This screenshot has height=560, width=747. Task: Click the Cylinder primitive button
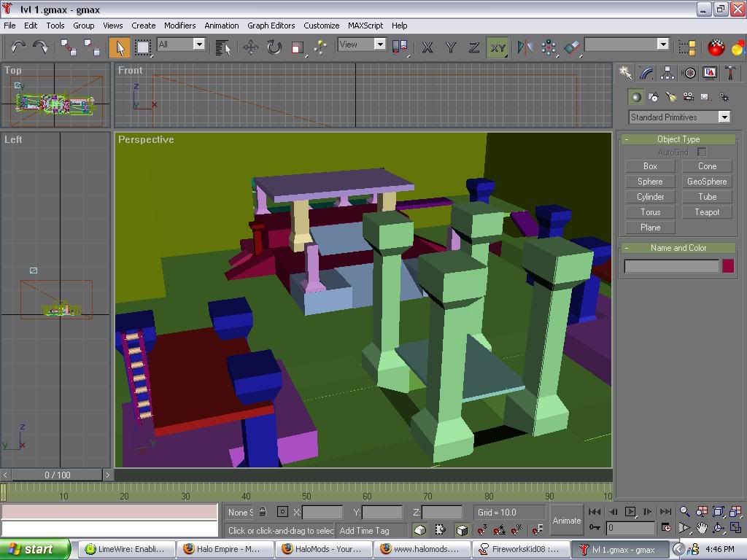point(650,197)
